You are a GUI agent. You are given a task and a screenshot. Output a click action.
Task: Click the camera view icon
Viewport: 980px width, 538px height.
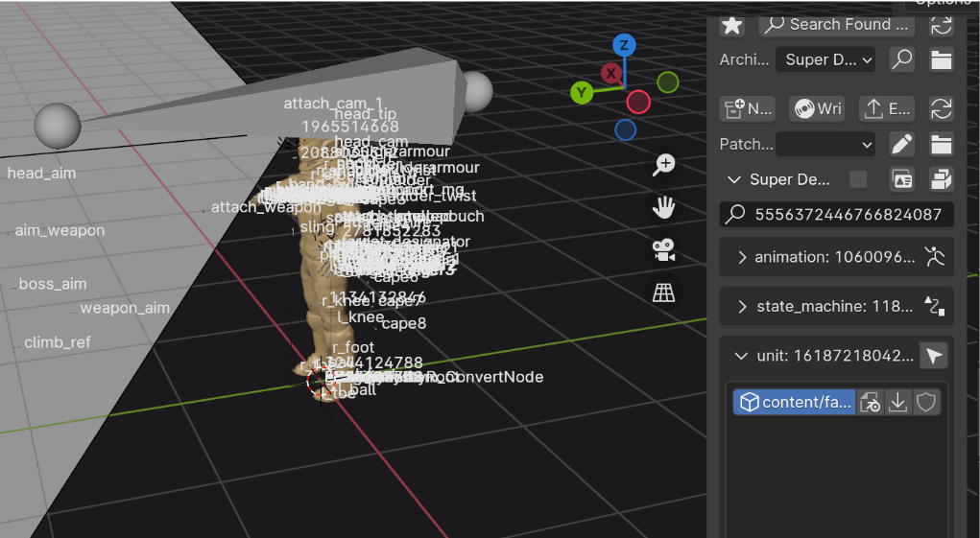pos(664,250)
